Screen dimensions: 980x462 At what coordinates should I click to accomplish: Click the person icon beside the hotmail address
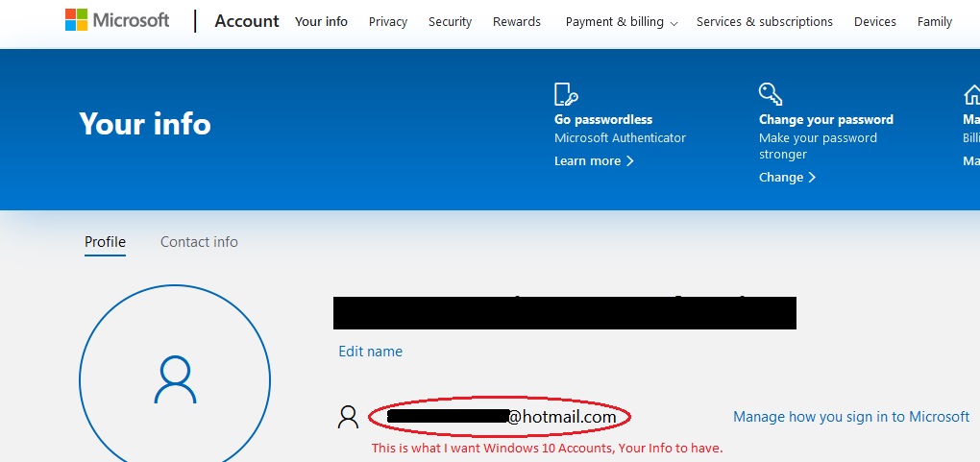pyautogui.click(x=348, y=417)
